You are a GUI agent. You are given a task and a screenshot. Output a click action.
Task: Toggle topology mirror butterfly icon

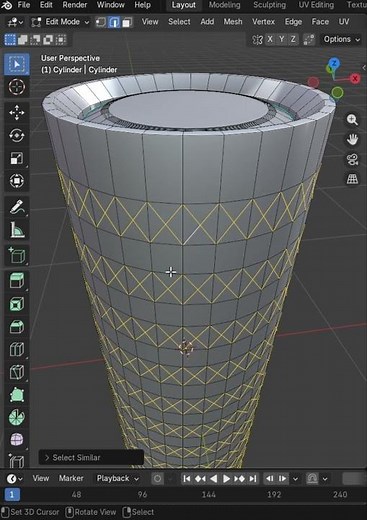(x=257, y=40)
